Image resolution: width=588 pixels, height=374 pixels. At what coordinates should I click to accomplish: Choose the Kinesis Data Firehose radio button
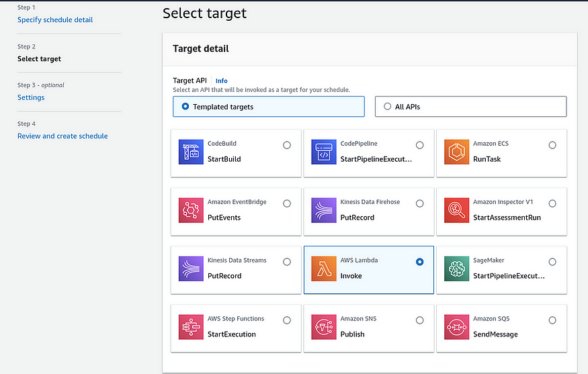419,203
